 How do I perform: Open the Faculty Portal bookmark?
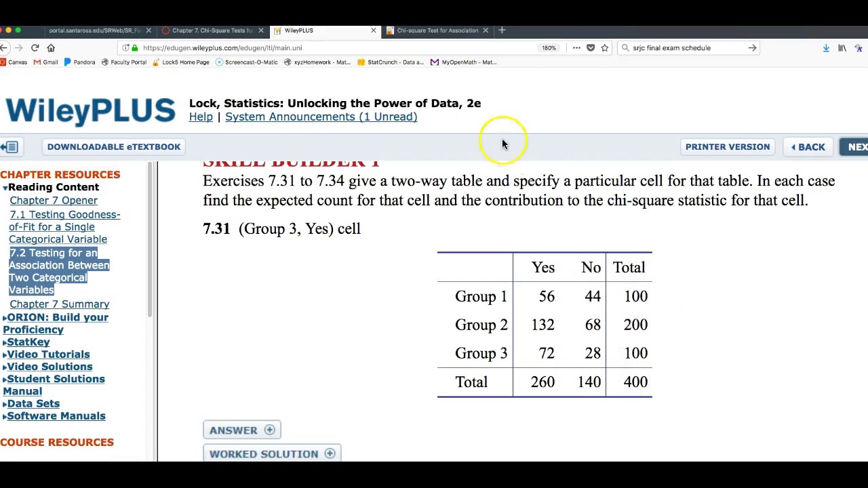(x=123, y=62)
